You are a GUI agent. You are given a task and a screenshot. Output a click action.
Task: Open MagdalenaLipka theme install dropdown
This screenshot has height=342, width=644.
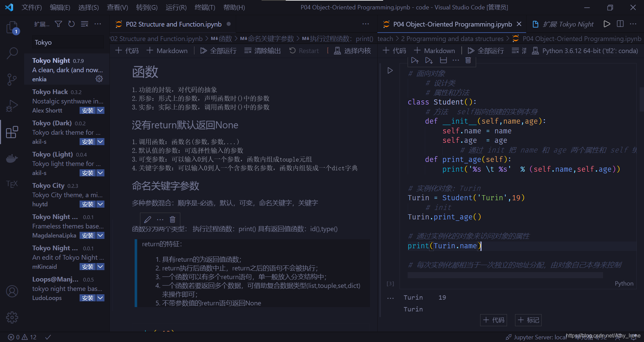tap(100, 236)
